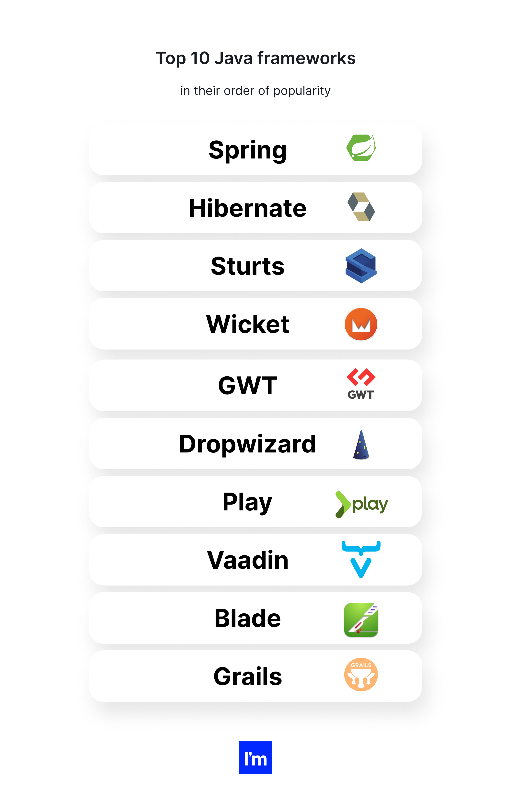Choose the Dropwizard label text
The image size is (511, 812).
click(247, 444)
